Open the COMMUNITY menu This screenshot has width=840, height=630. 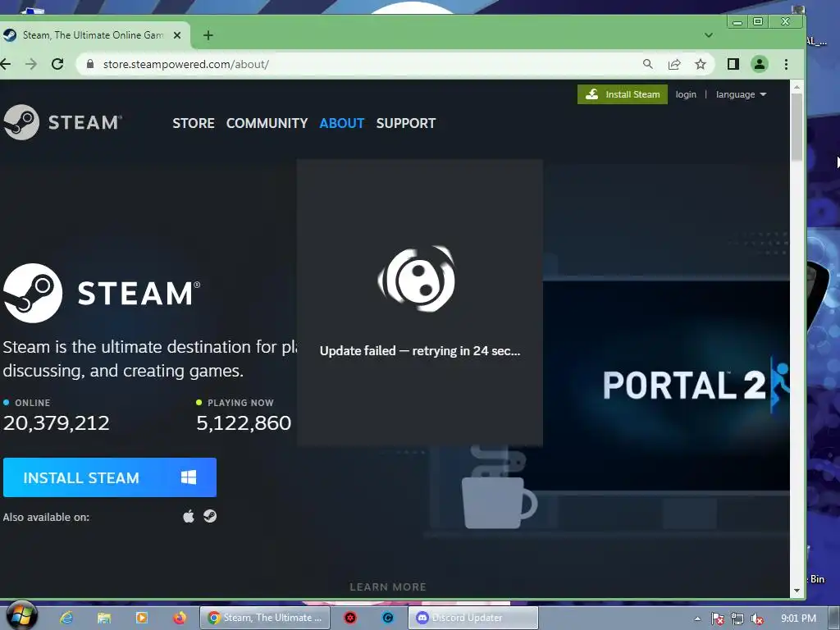pos(267,123)
